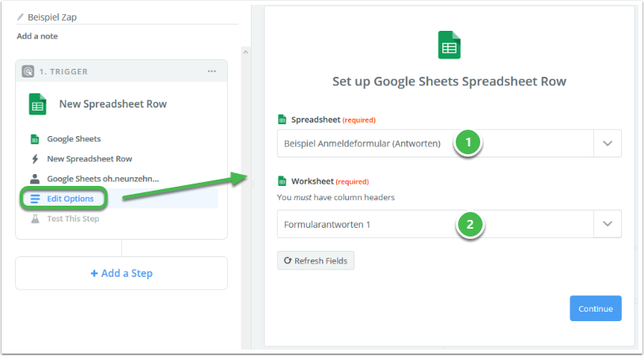The height and width of the screenshot is (356, 644).
Task: Click the Edit Options list icon
Action: (x=36, y=199)
